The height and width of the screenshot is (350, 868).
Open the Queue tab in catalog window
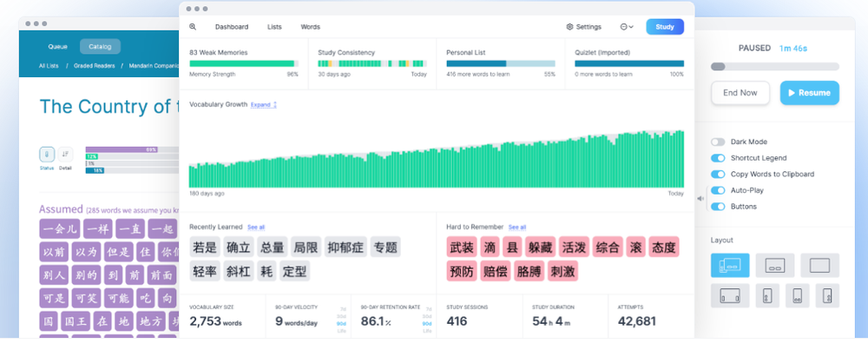pos(57,47)
